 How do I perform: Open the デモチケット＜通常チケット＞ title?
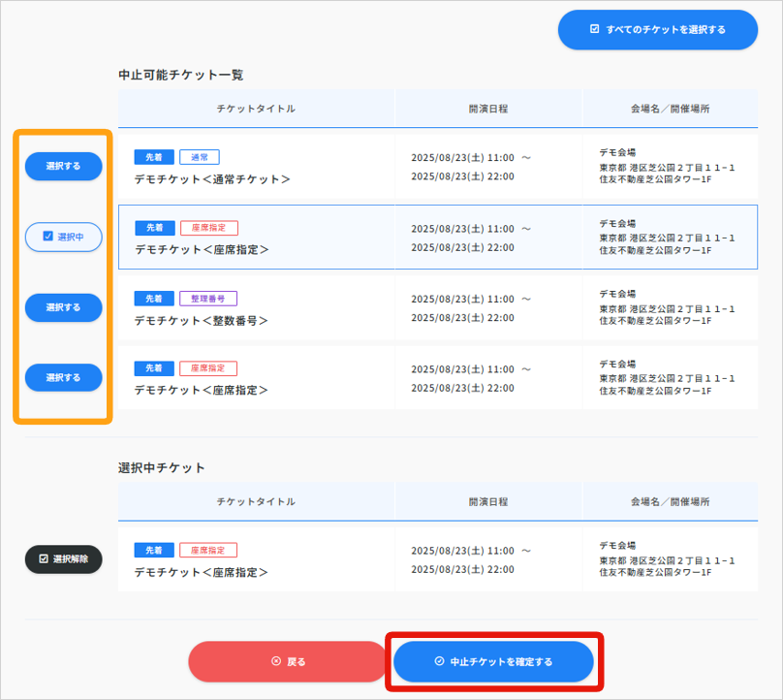(212, 179)
